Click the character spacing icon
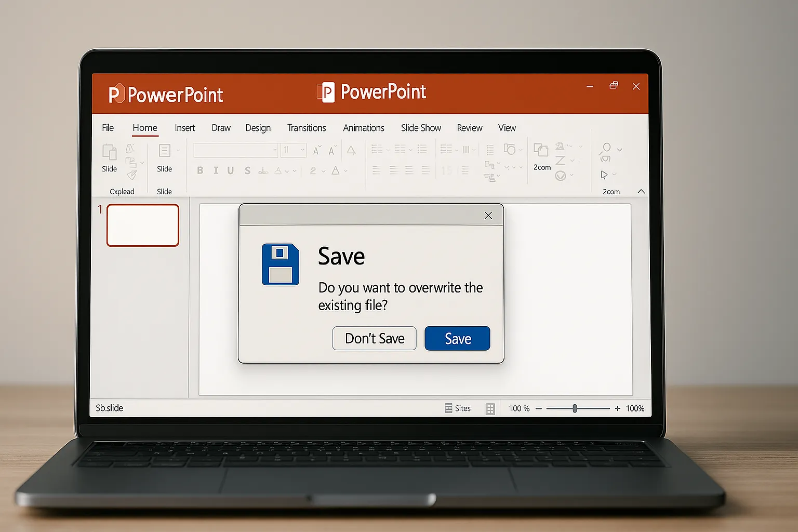Image resolution: width=798 pixels, height=532 pixels. click(x=263, y=171)
